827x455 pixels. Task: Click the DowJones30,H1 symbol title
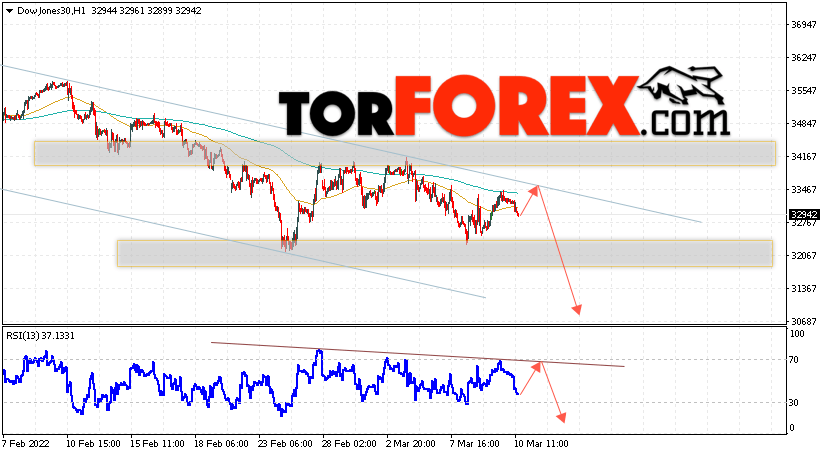[x=52, y=11]
